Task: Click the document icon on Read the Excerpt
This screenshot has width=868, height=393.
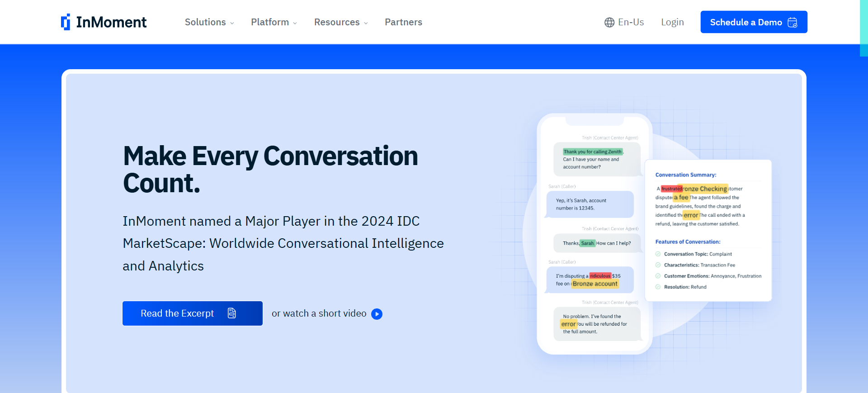Action: [232, 313]
